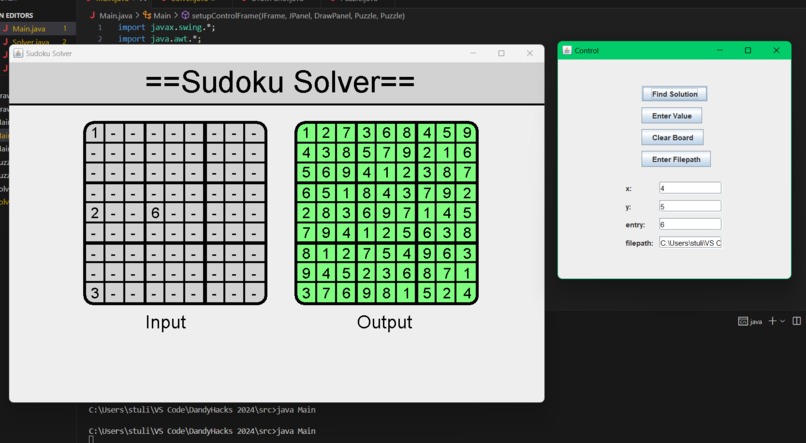Focus the entry value input field
806x443 pixels.
tap(690, 224)
